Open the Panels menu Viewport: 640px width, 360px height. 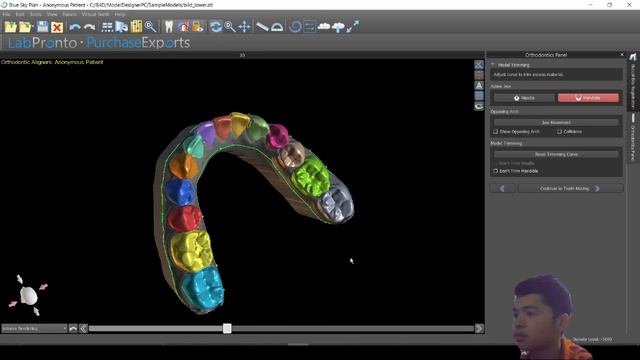(69, 14)
